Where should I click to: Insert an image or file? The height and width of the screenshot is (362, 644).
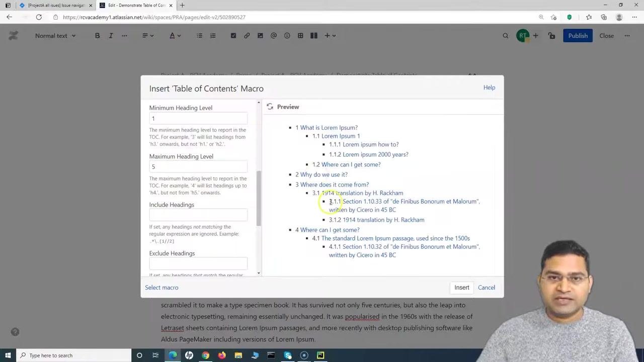point(260,36)
